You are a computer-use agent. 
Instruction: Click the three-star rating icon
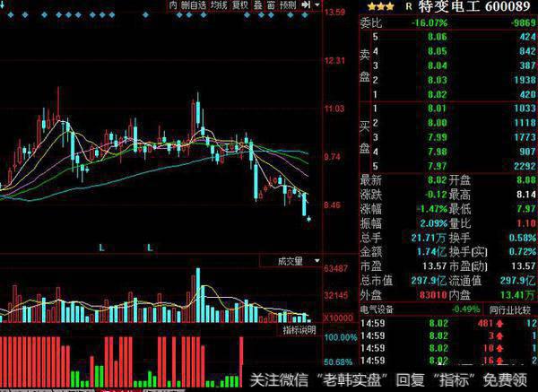380,6
